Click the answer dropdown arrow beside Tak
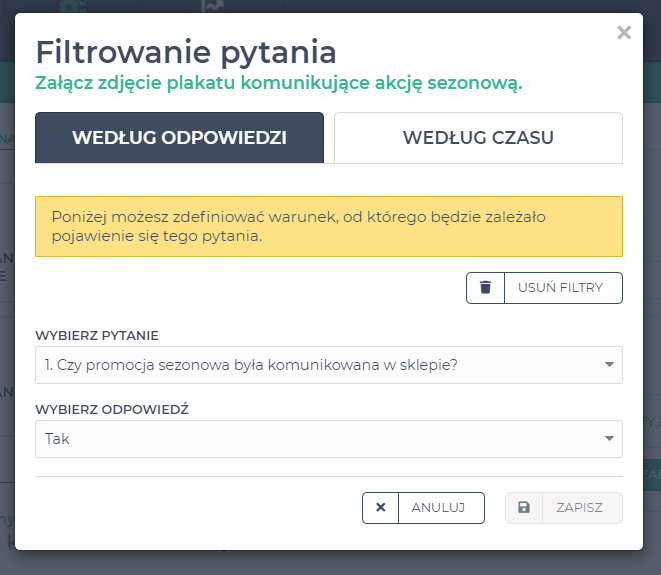Viewport: 661px width, 575px height. 609,439
